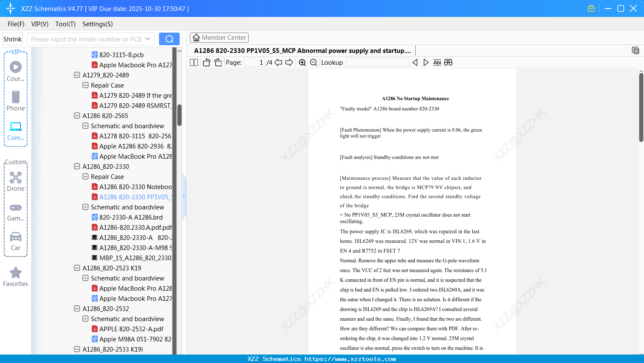Collapse Schematic and boardview under A1286 820-2565
Viewport: 644px width, 363px height.
click(x=85, y=126)
